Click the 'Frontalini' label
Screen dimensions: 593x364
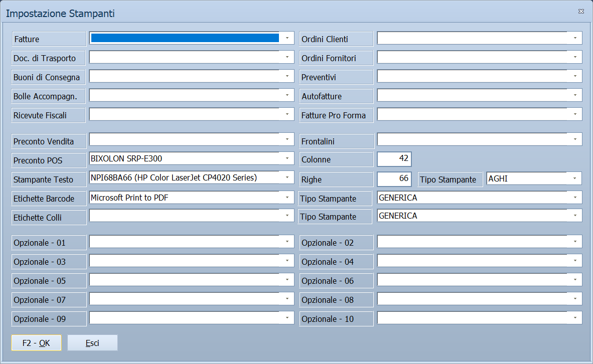318,141
